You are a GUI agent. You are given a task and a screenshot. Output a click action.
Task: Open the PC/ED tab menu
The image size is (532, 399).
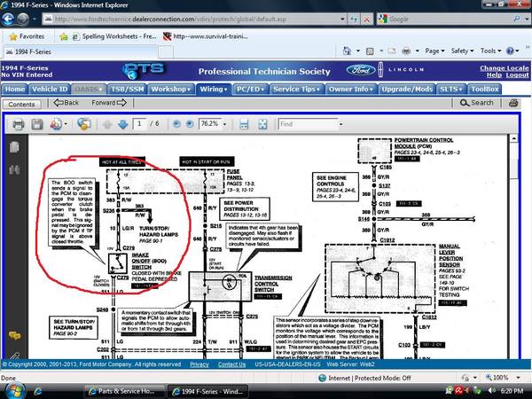250,89
